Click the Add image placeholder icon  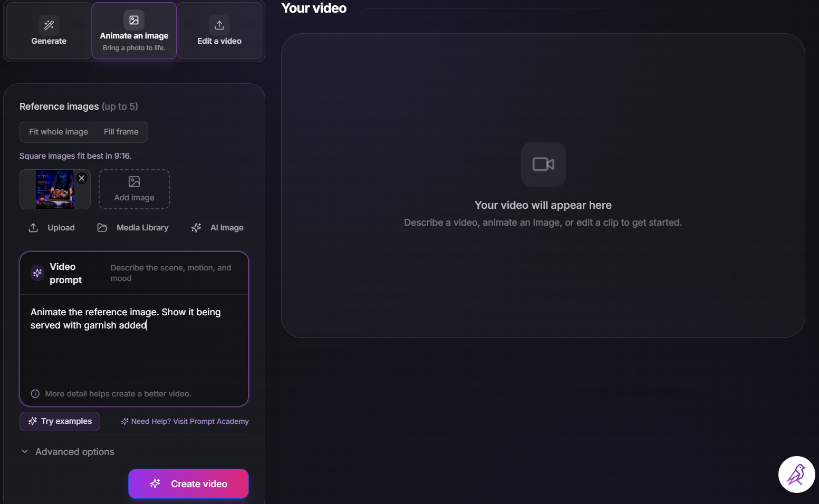(x=134, y=182)
